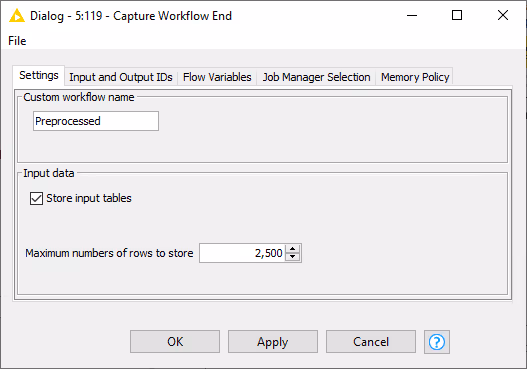Go to the Memory Policy tab
Image resolution: width=527 pixels, height=369 pixels.
[415, 77]
